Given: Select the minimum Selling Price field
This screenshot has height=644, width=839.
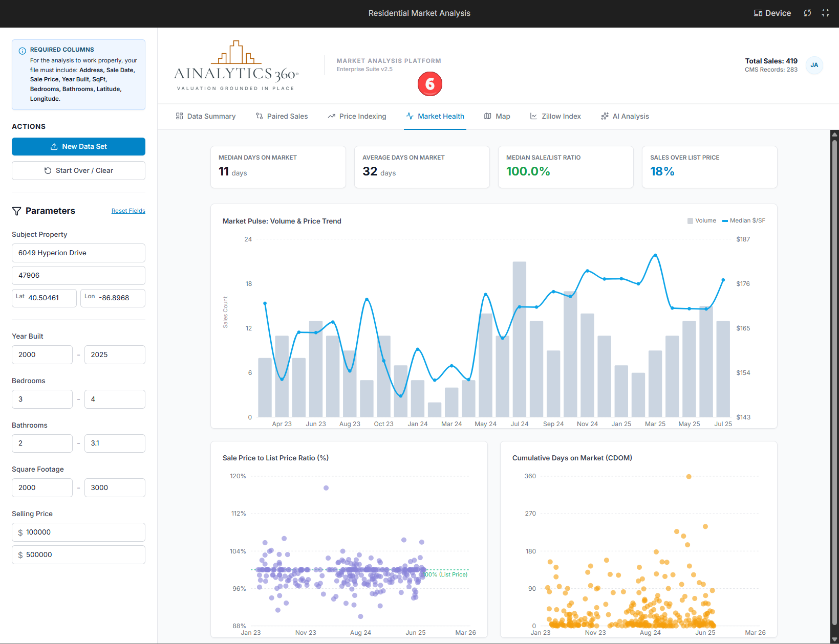Looking at the screenshot, I should (78, 532).
